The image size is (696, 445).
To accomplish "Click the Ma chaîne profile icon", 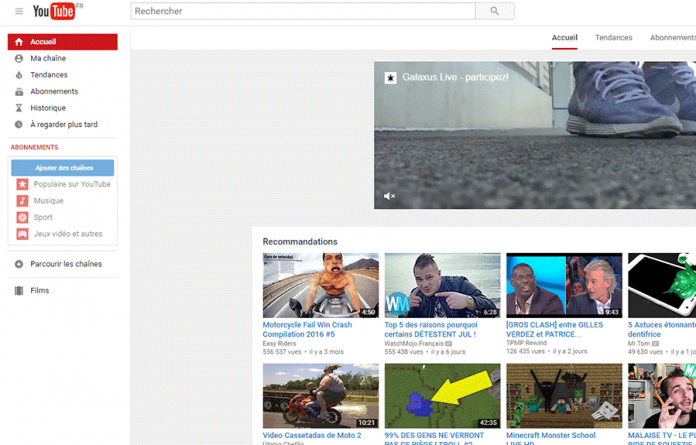I will [19, 58].
